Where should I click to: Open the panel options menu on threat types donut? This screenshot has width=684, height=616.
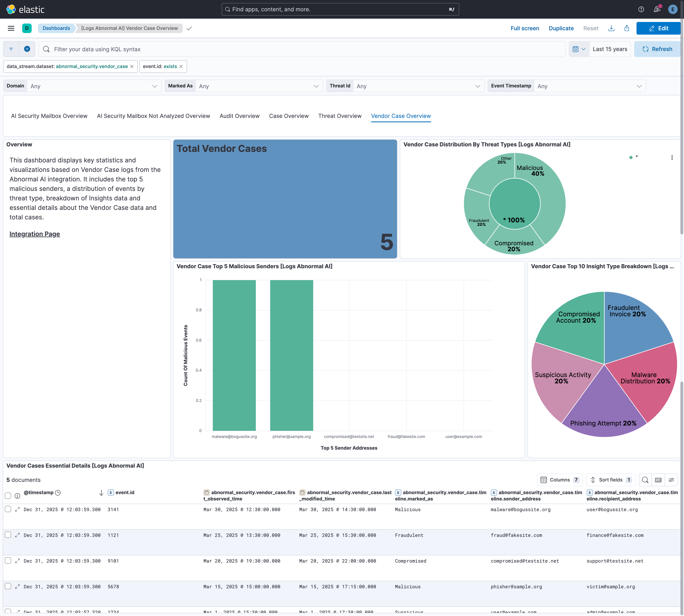672,157
